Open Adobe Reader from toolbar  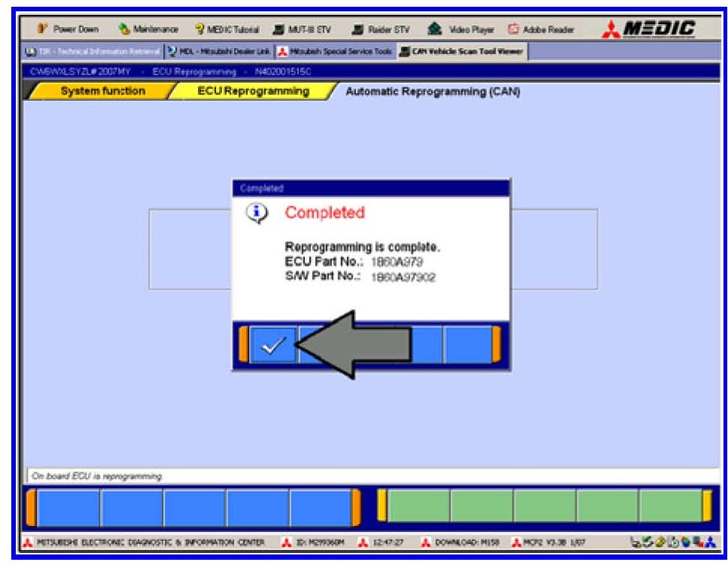(544, 29)
